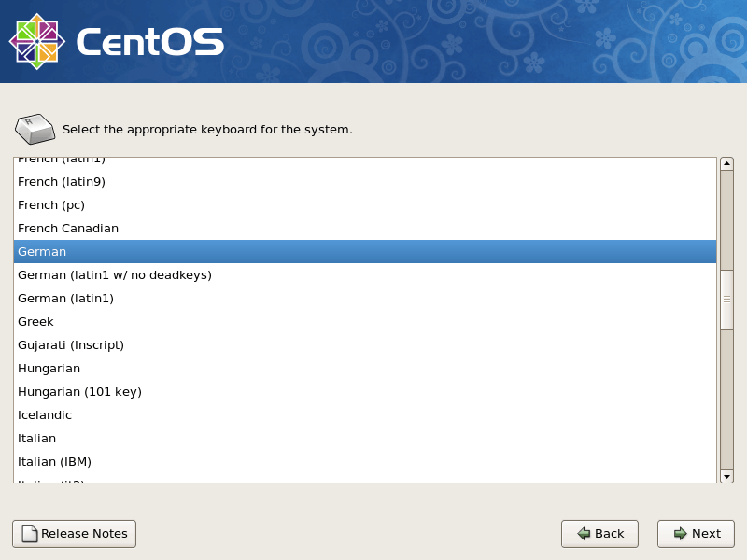This screenshot has height=560, width=747.
Task: Go Back to the previous step
Action: click(599, 533)
